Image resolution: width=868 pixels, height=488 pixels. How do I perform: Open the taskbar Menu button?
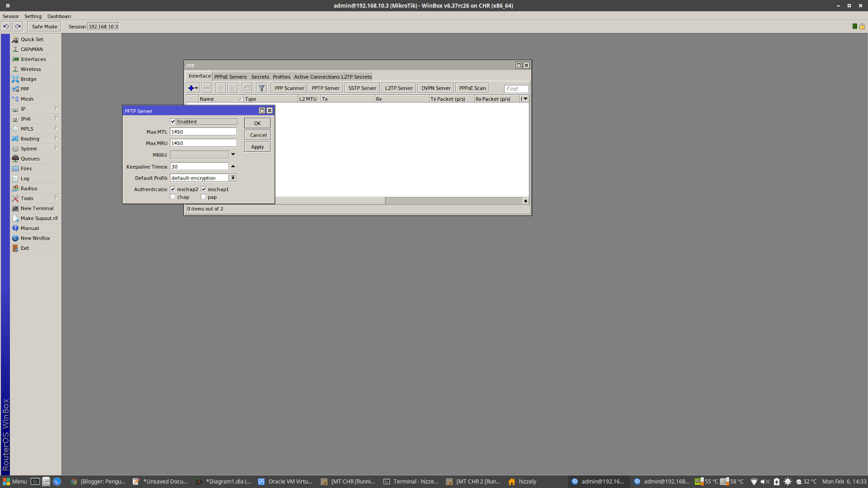coord(14,481)
